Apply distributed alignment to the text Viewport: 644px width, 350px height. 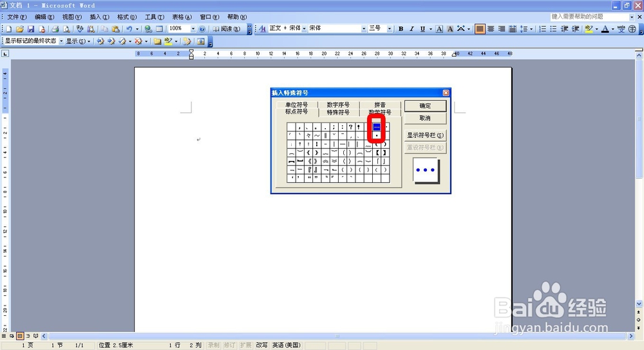coord(513,29)
